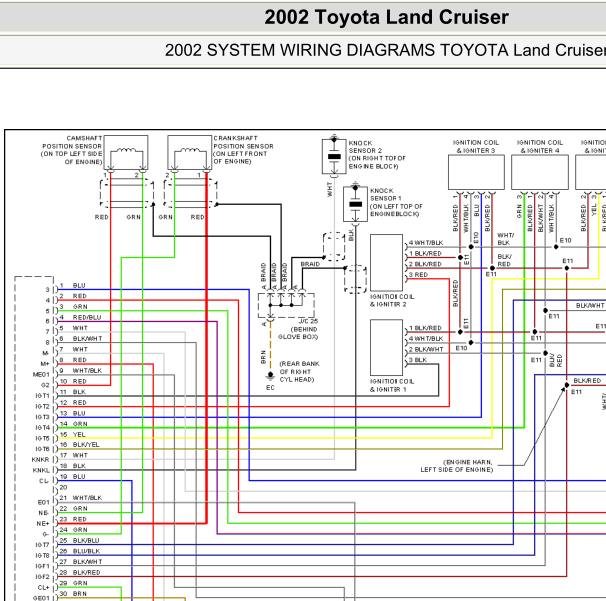Select the "IGT5" terminal label

(43, 438)
